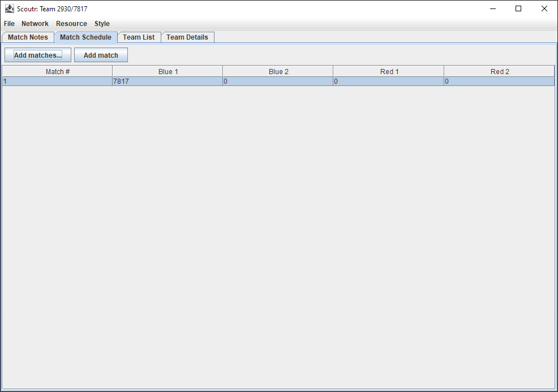Maximize the Scoutr window

point(518,8)
